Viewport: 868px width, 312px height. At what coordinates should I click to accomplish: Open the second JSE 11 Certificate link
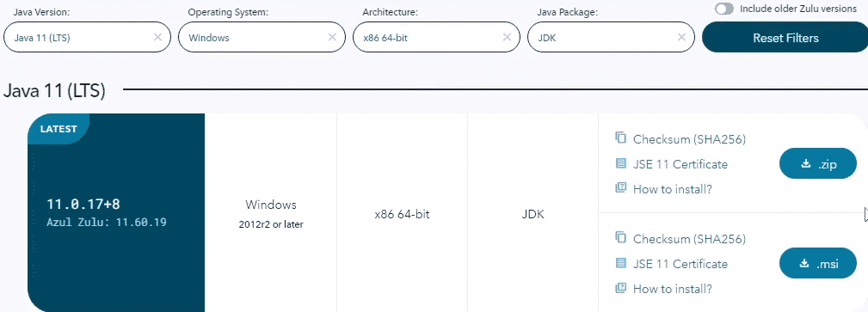coord(680,264)
